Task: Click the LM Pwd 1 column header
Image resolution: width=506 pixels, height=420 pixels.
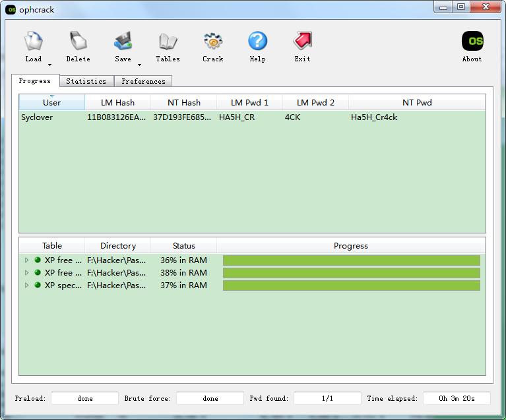Action: tap(249, 103)
